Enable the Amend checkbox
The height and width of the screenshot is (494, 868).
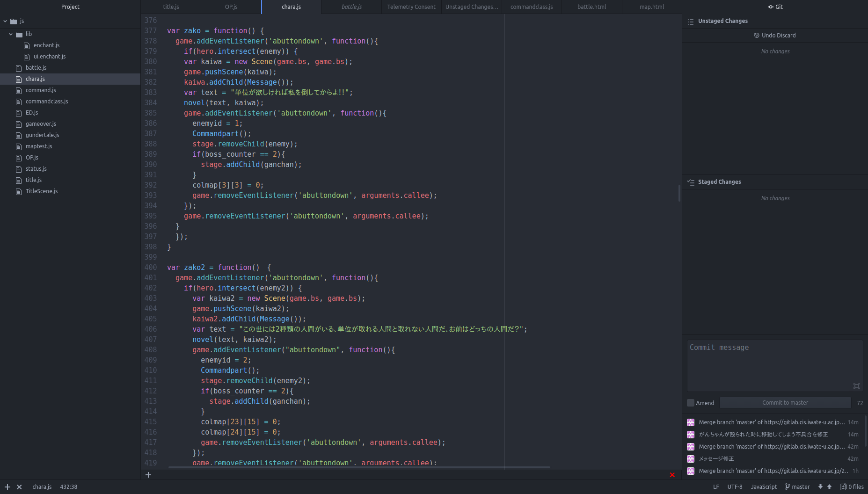pos(691,403)
